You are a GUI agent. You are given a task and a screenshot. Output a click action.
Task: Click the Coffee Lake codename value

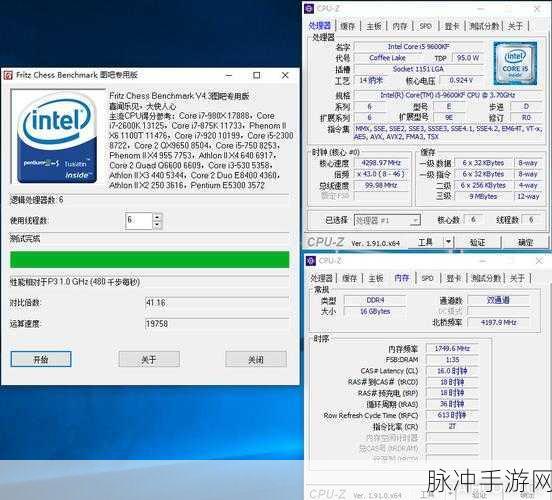tap(388, 58)
